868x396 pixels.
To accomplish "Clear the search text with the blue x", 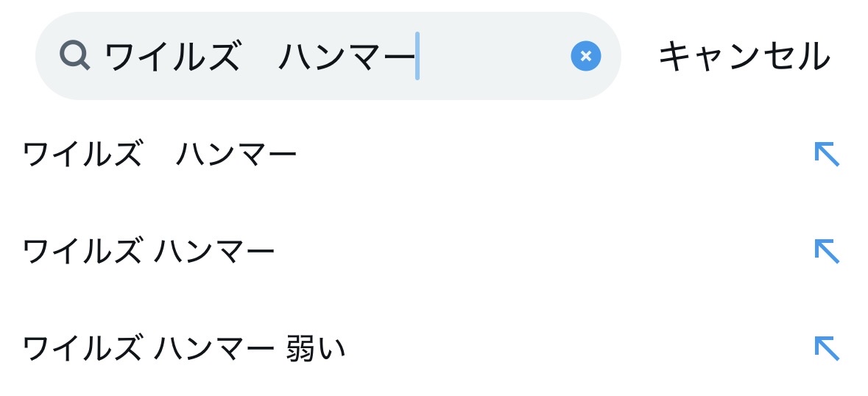I will pos(586,56).
